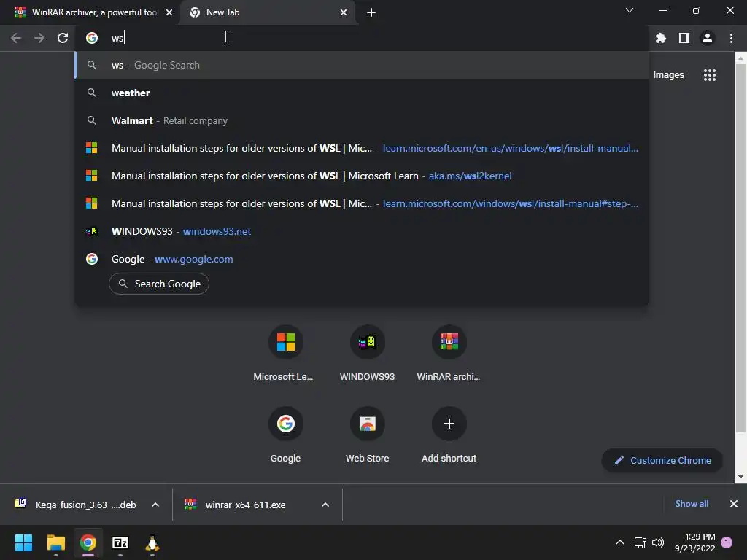
Task: Reload the page with the refresh icon
Action: click(x=63, y=38)
